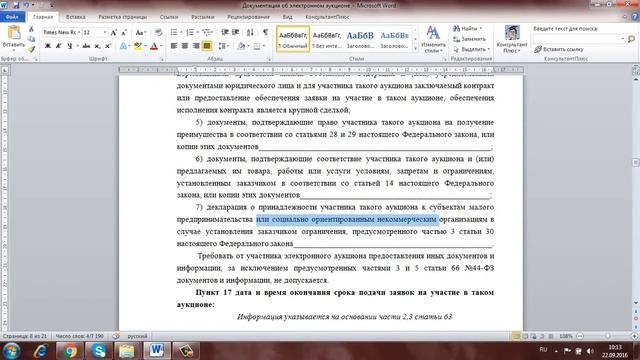Apply superscript formatting
Image resolution: width=640 pixels, height=360 pixels.
108,46
